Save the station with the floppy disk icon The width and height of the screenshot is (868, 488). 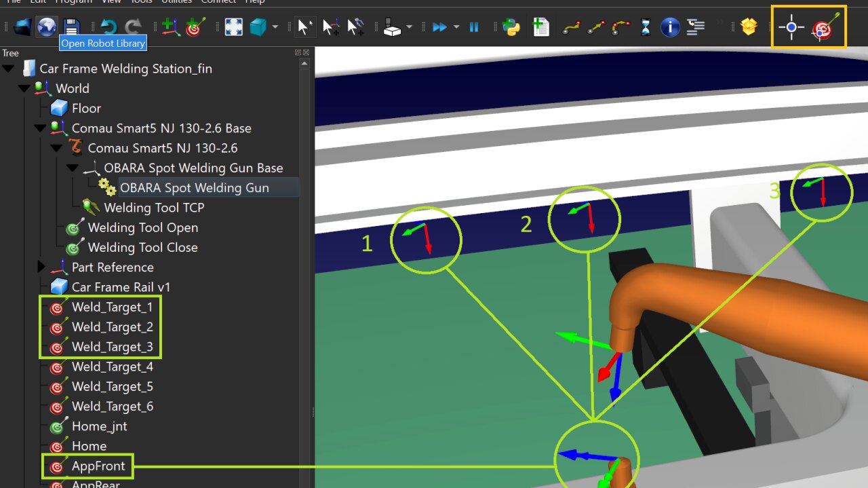(x=71, y=27)
